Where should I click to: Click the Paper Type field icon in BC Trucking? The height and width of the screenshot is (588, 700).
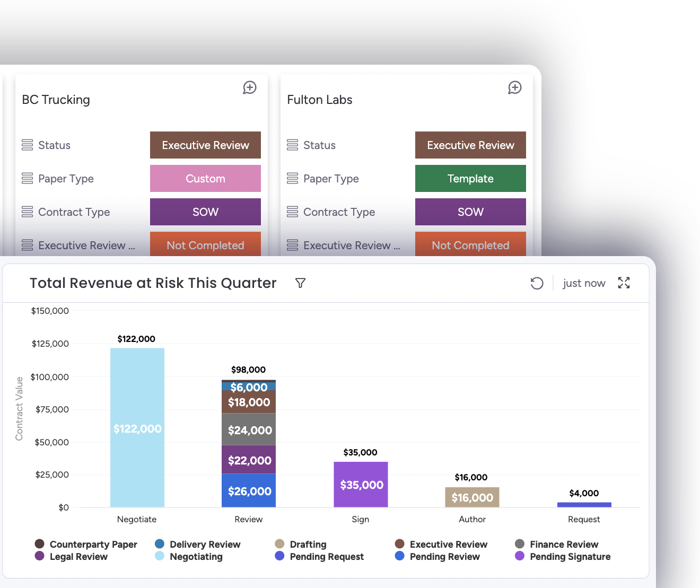tap(27, 179)
